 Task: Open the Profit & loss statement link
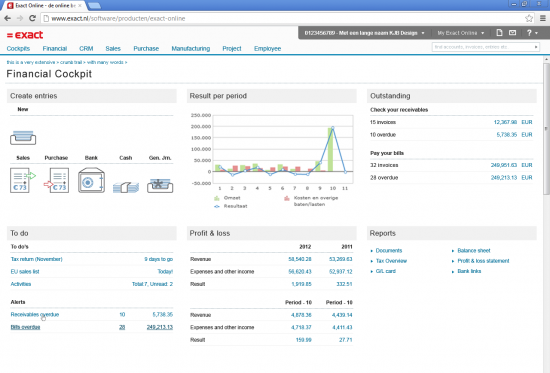[x=483, y=261]
